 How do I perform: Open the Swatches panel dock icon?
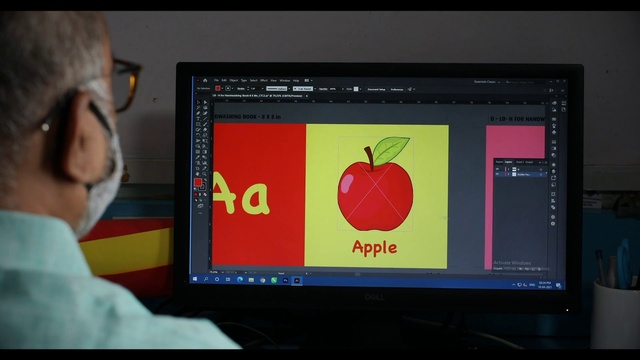pos(553,119)
